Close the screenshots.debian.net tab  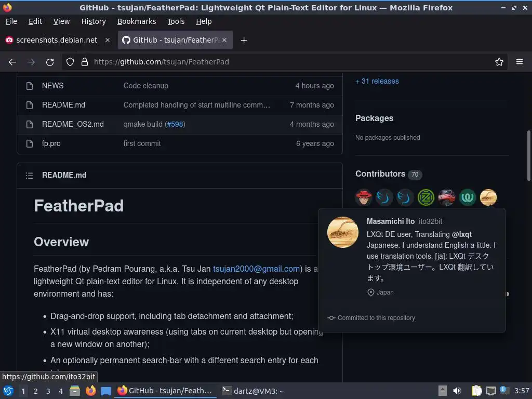pos(107,40)
